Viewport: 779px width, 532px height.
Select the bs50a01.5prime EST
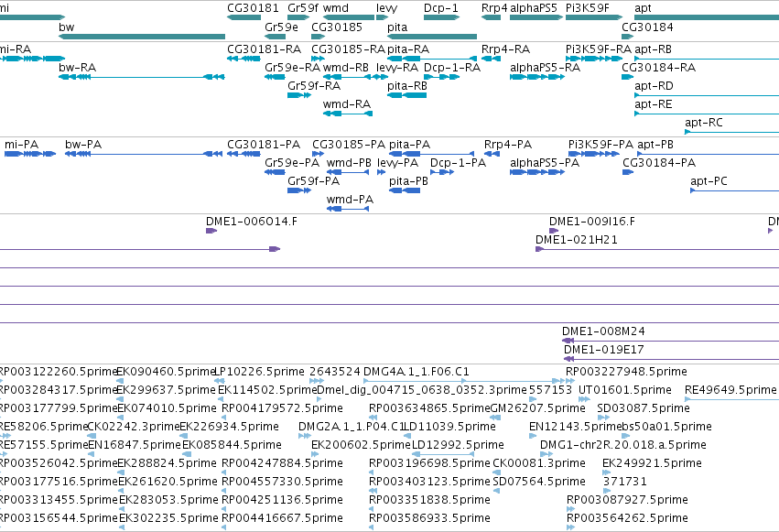[x=626, y=436]
